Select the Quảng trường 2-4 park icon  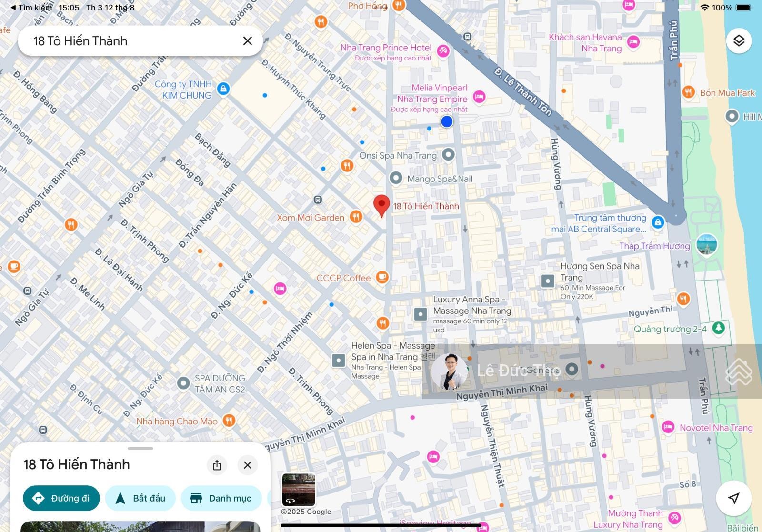(x=719, y=328)
